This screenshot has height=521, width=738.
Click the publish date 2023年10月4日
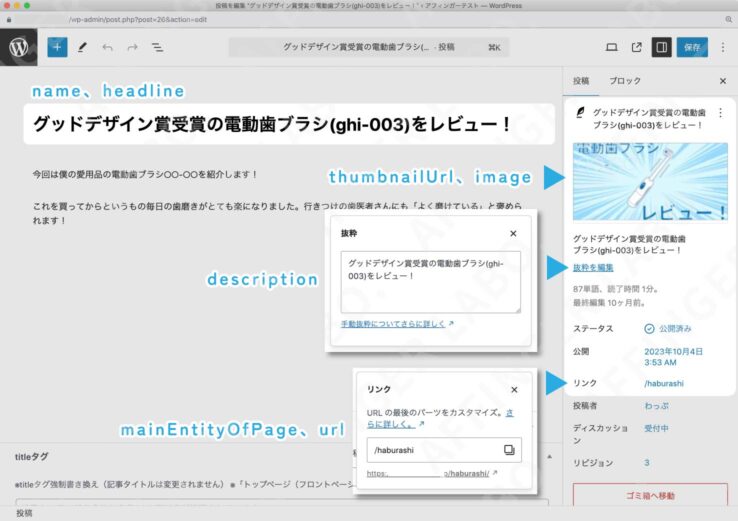(x=674, y=357)
